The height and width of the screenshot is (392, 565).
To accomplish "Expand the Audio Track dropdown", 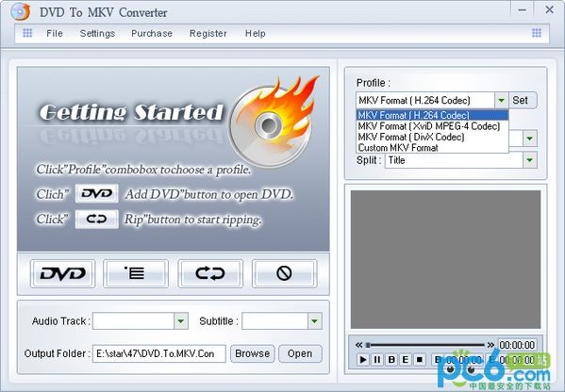I will pos(181,320).
